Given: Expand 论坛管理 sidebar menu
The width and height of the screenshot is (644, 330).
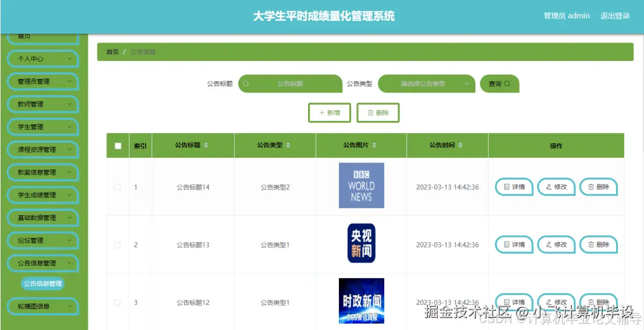Looking at the screenshot, I should click(x=42, y=240).
